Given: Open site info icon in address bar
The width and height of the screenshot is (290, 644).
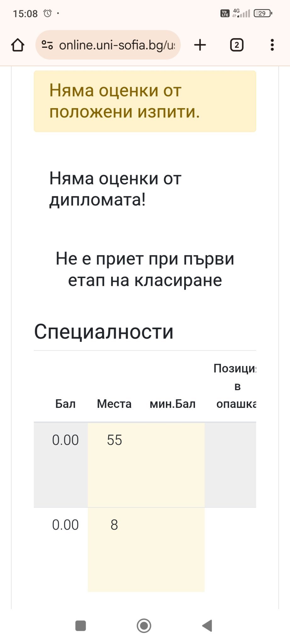Looking at the screenshot, I should click(x=47, y=45).
